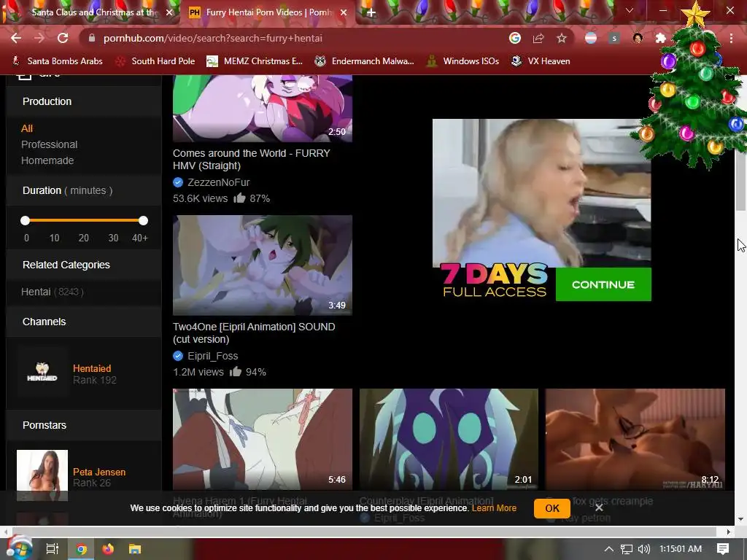Filter by 'Professional' production

(x=49, y=144)
